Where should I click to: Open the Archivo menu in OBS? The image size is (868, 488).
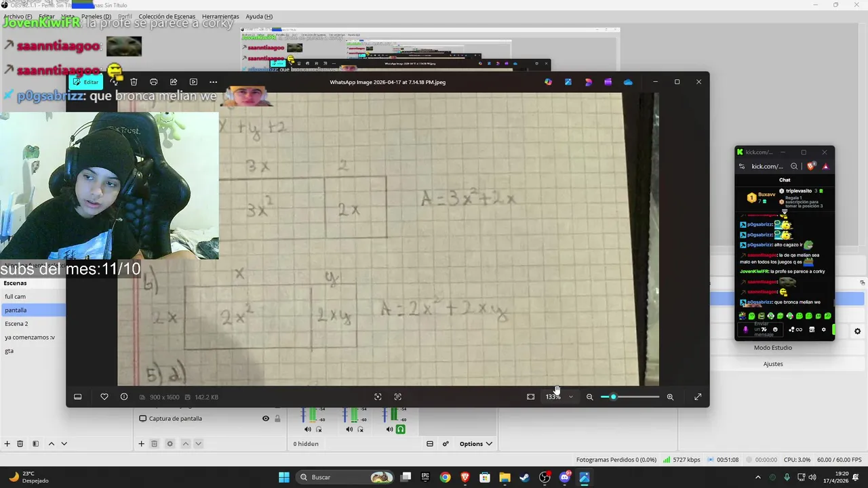click(18, 16)
